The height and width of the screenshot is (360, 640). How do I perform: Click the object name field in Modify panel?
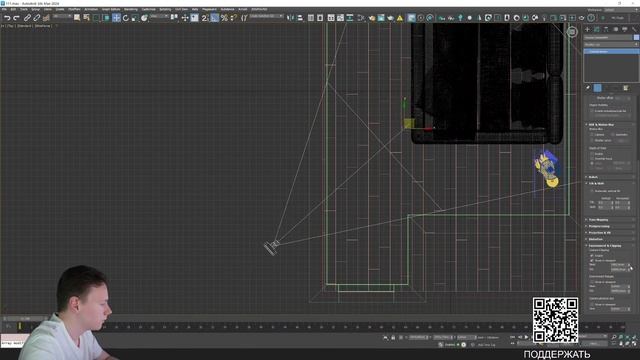(x=608, y=37)
